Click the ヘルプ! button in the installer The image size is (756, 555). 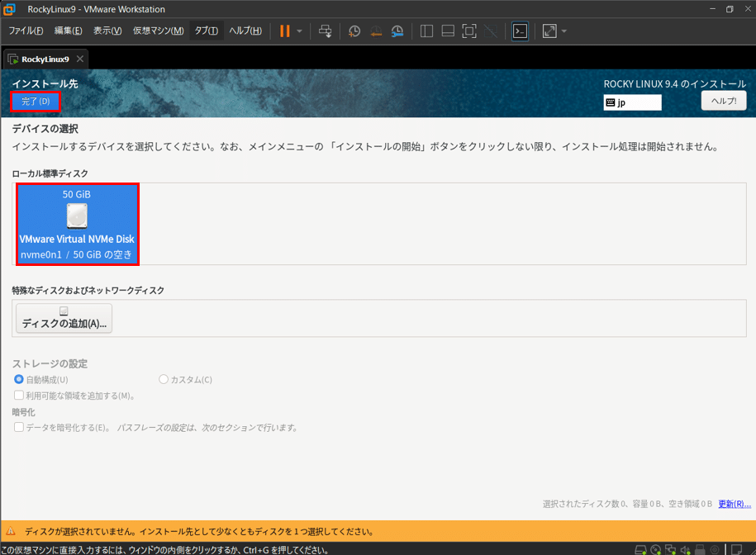coord(724,101)
